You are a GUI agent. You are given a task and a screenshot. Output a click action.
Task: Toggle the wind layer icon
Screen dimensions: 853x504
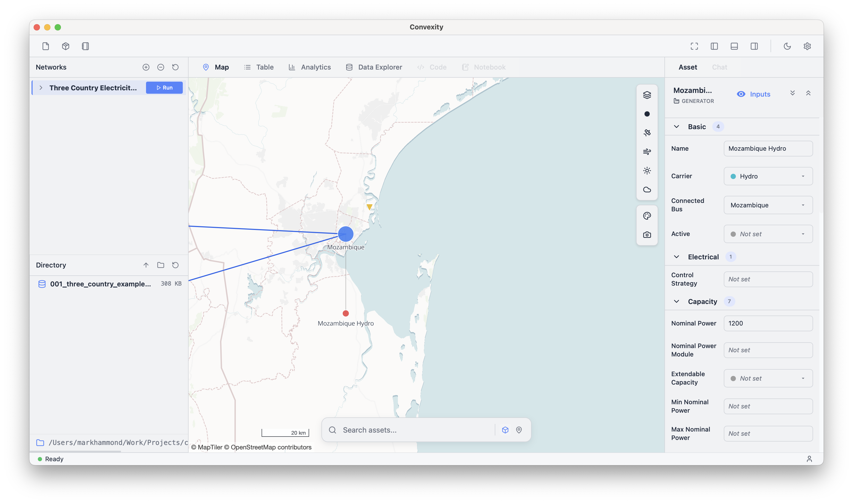coord(647,151)
